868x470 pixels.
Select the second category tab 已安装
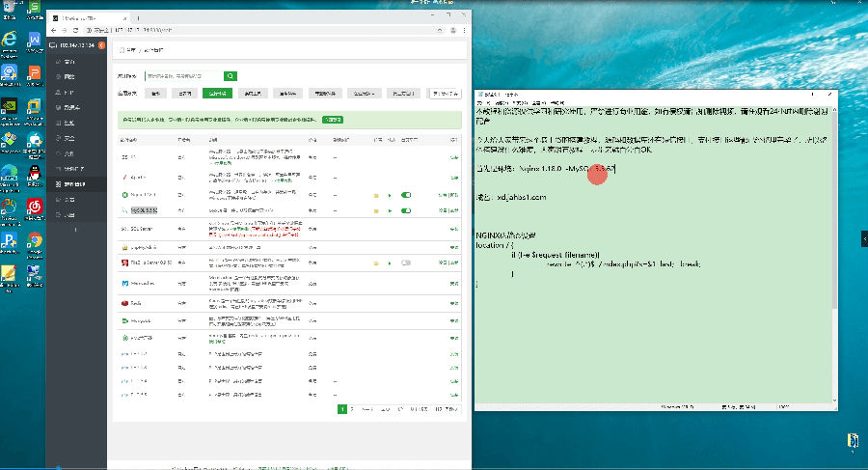[x=184, y=93]
